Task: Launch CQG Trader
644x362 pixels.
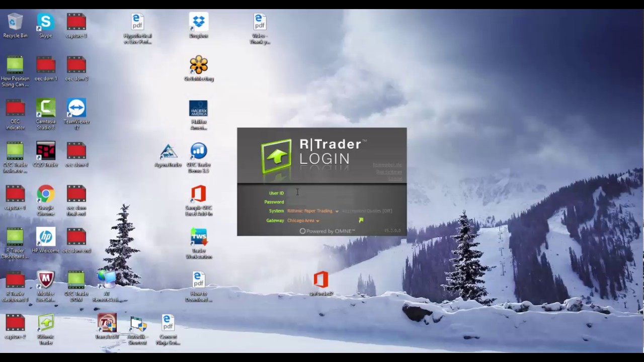Action: coord(46,155)
